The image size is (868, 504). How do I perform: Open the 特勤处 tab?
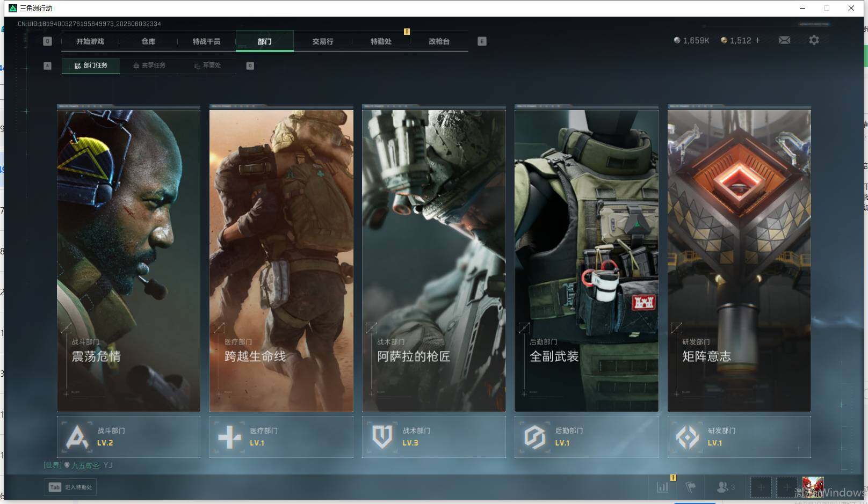[x=381, y=41]
